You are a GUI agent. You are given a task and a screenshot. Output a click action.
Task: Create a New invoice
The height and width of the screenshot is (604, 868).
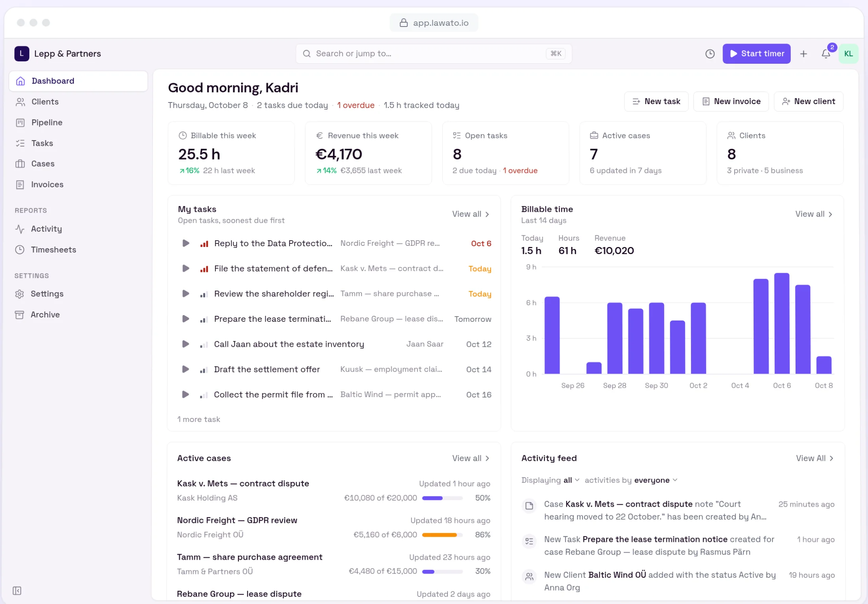point(731,102)
